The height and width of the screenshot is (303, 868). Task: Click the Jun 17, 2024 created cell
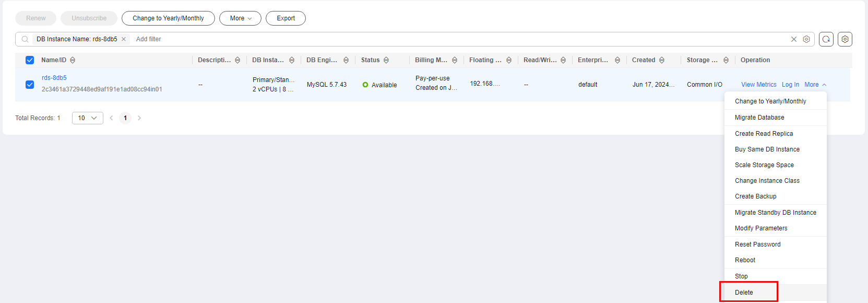[x=653, y=85]
